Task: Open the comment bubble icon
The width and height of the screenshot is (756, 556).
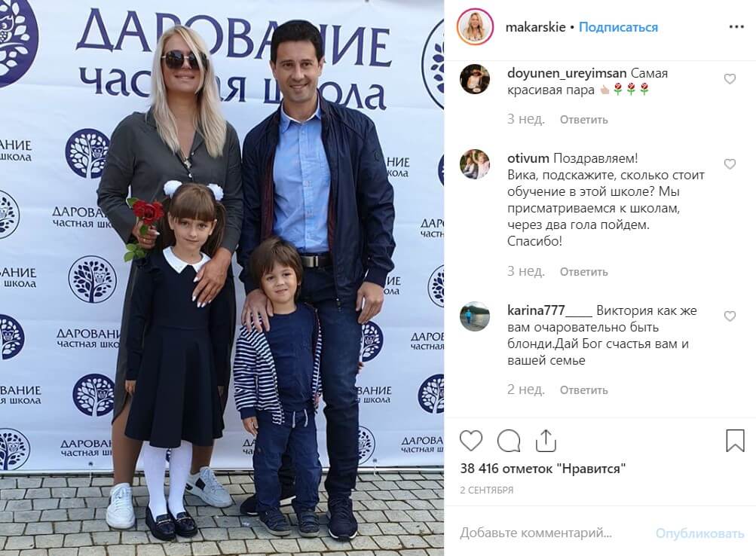Action: 508,441
